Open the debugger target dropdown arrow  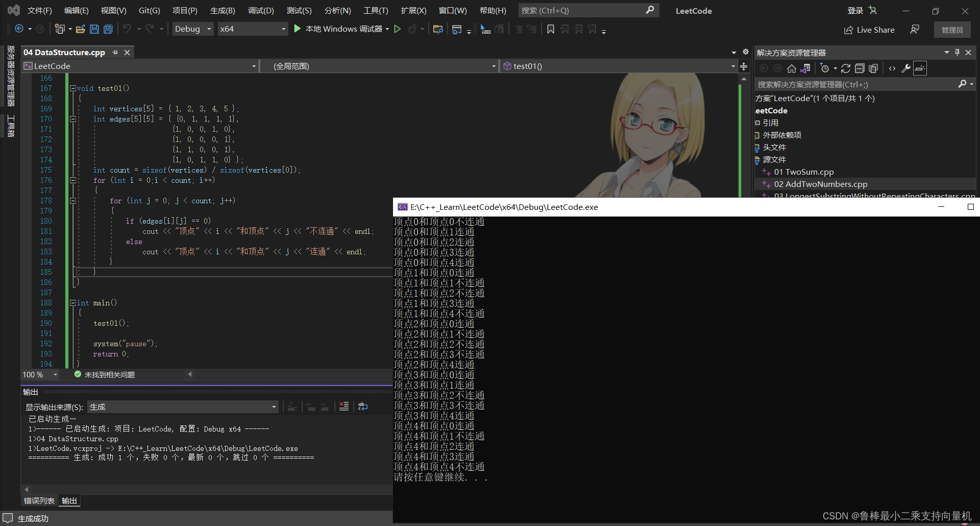387,29
